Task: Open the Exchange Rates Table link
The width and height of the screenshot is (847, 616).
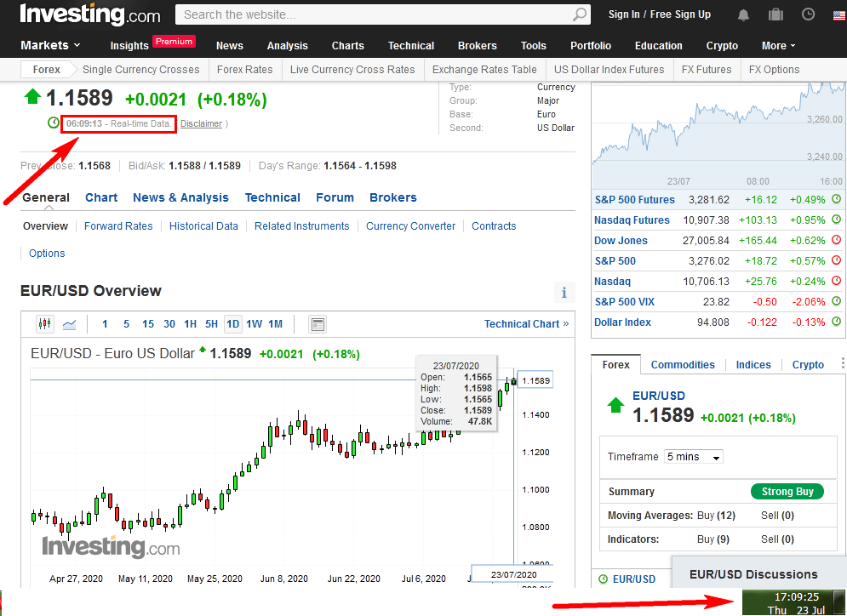Action: click(x=484, y=70)
